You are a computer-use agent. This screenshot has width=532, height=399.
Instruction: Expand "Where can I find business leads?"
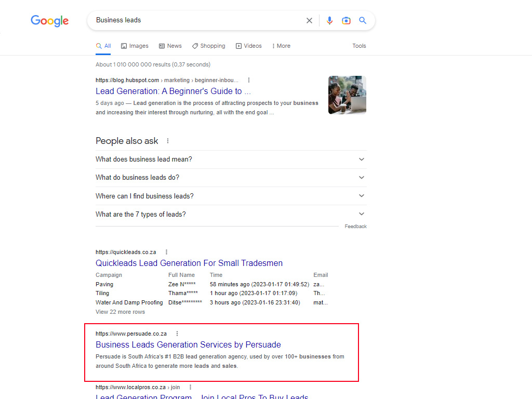(x=362, y=196)
